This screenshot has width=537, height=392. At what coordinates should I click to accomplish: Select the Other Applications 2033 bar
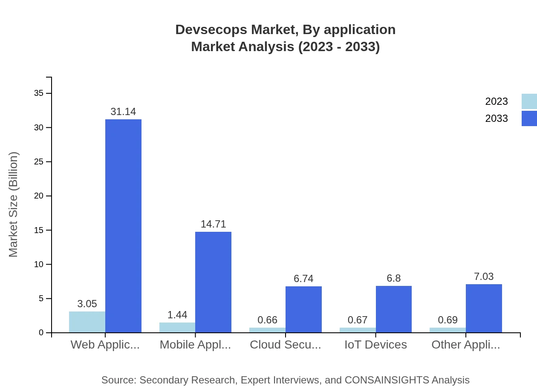[484, 308]
